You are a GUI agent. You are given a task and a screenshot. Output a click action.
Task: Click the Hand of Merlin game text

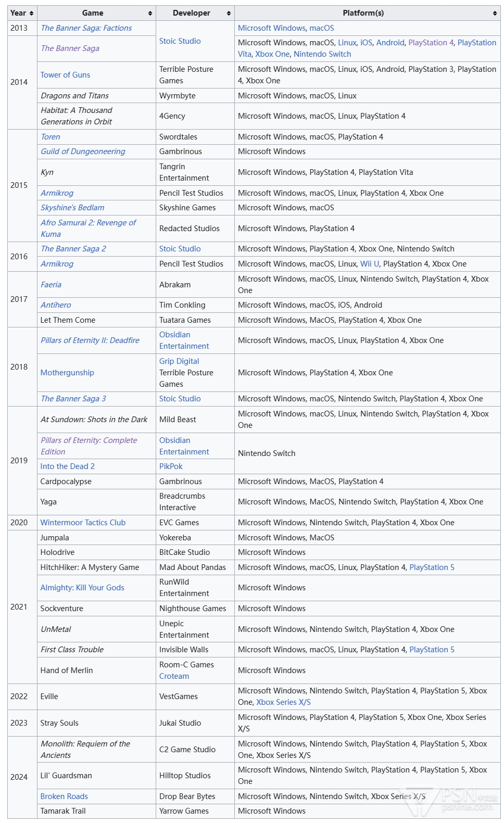click(x=67, y=670)
